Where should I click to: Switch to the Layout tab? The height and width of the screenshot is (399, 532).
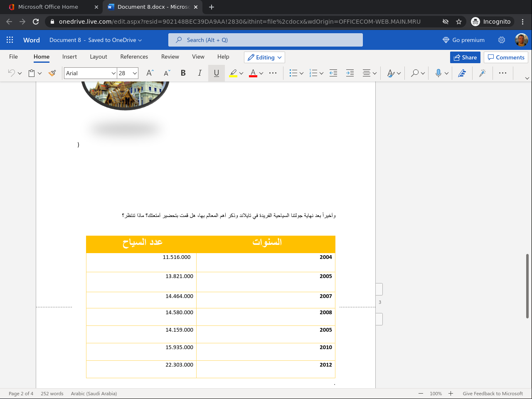pyautogui.click(x=99, y=57)
